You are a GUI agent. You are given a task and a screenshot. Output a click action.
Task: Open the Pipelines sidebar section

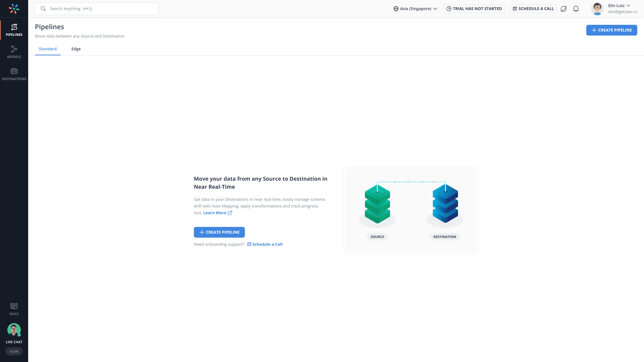point(14,30)
